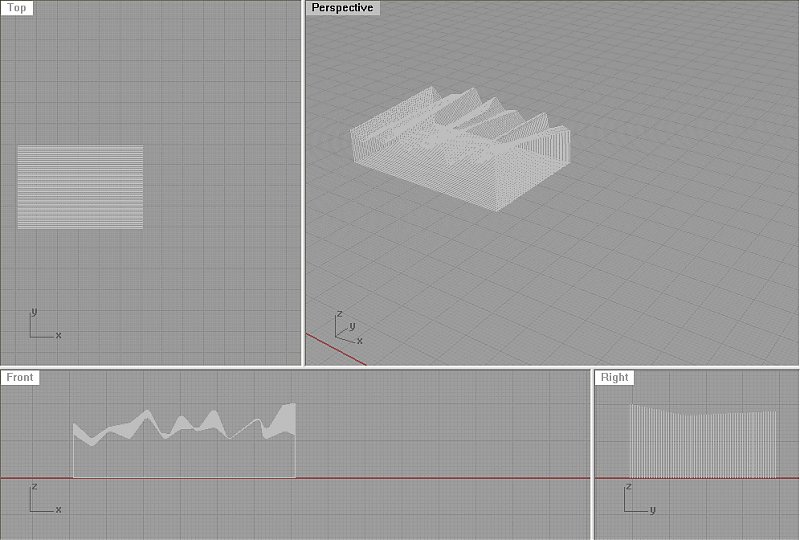This screenshot has width=800, height=540.
Task: Activate the Front viewport title label
Action: click(20, 378)
